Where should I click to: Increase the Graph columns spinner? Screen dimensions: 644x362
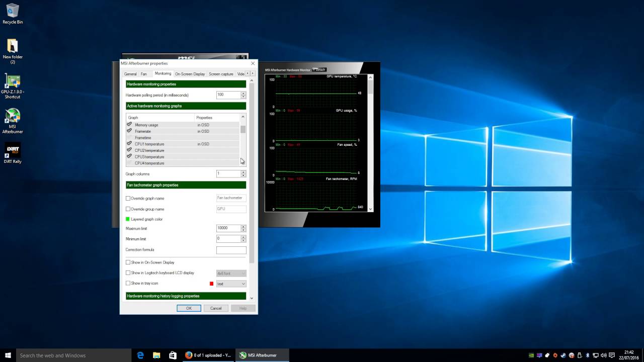tap(244, 172)
